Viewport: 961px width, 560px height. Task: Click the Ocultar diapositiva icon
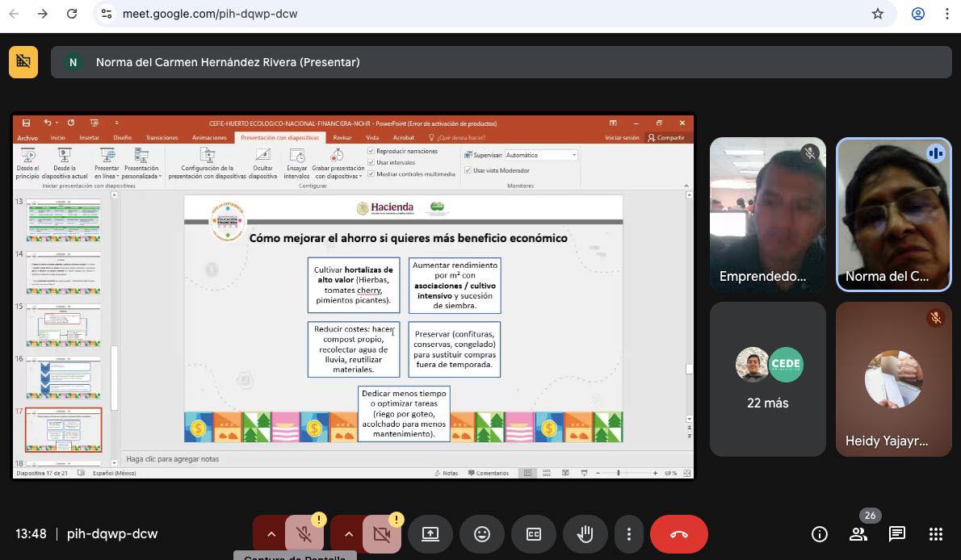click(263, 163)
